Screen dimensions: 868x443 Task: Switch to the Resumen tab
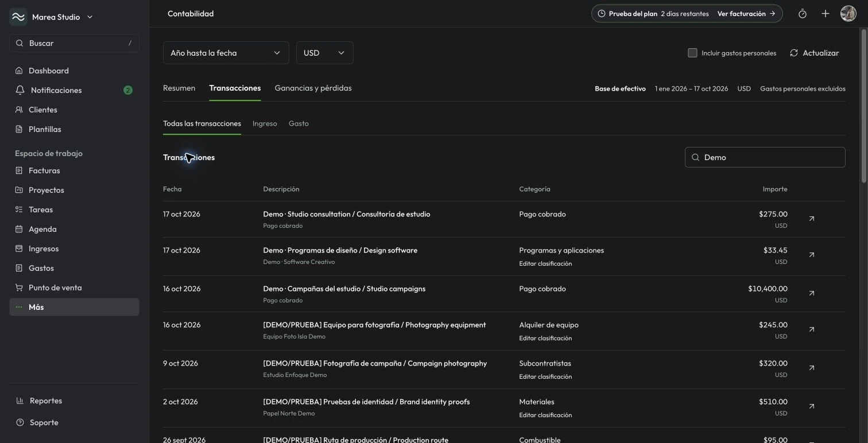tap(179, 88)
